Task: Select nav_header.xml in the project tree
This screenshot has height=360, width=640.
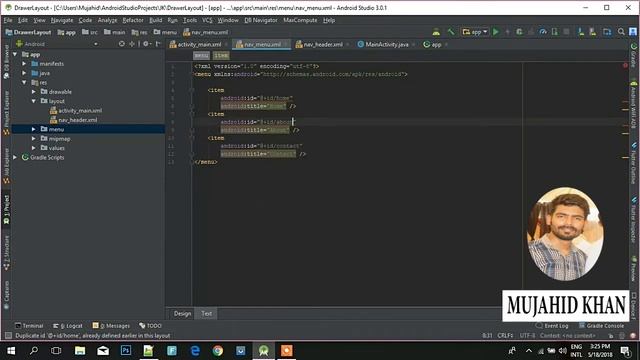Action: [78, 120]
